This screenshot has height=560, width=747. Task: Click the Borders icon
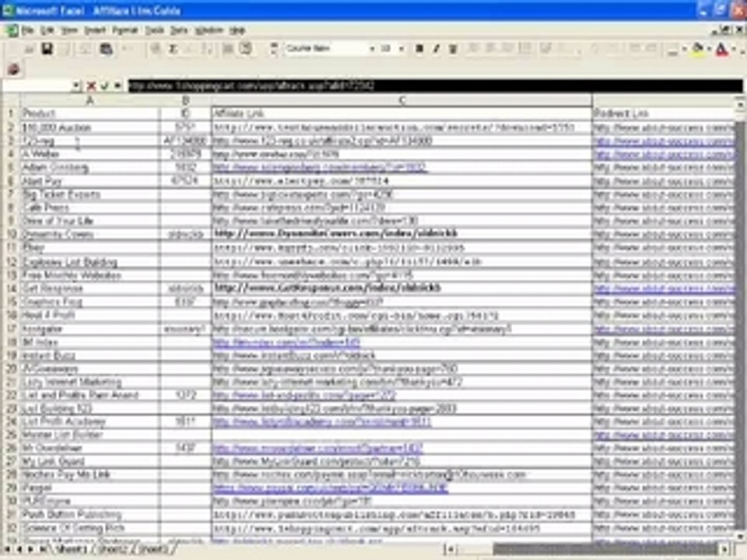point(672,49)
